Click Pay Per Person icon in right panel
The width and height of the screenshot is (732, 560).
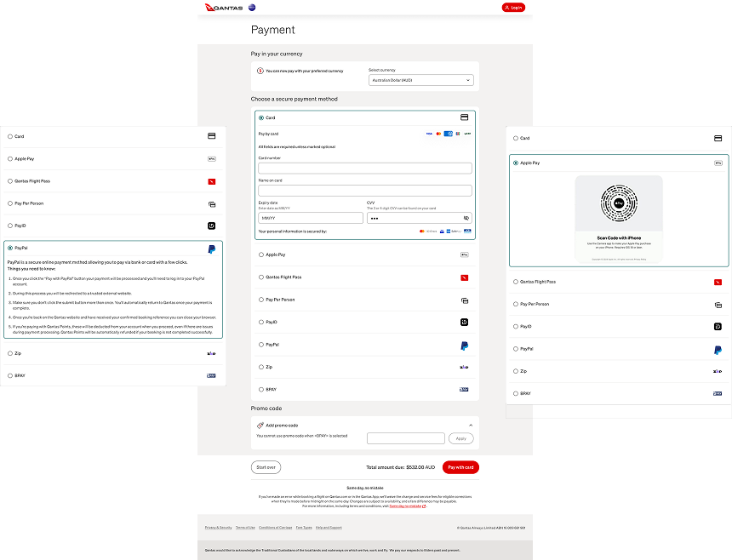pos(718,306)
